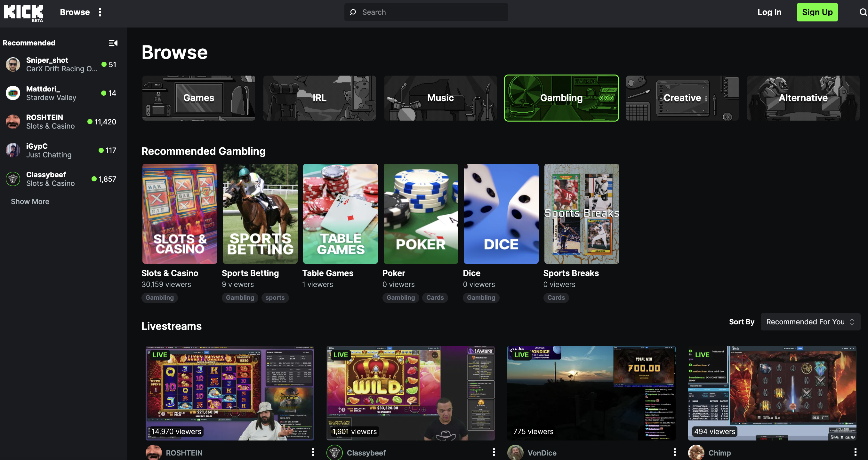868x460 pixels.
Task: Expand sidebar with Show More
Action: coord(30,202)
